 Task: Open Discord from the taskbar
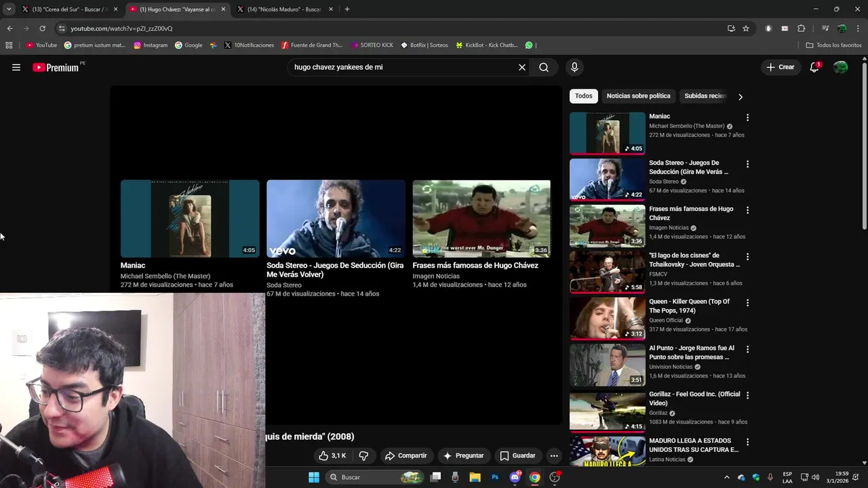coord(515,477)
